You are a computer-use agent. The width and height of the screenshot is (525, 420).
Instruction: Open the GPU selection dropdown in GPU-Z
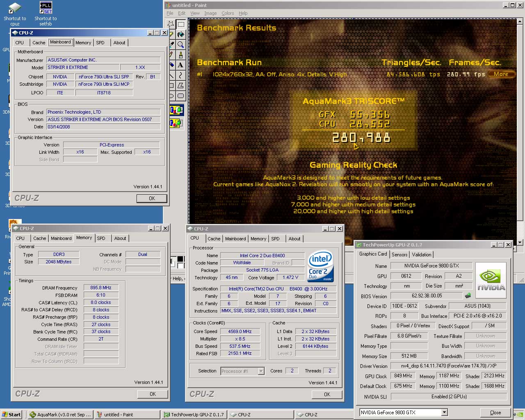[x=444, y=413]
